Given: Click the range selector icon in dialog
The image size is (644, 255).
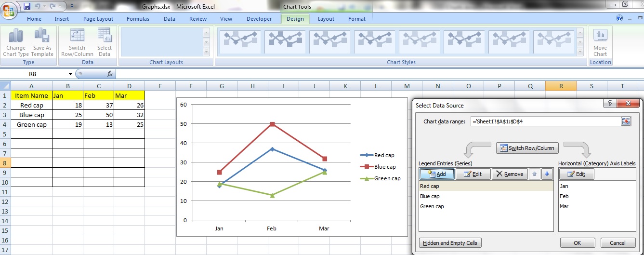Looking at the screenshot, I should (626, 121).
